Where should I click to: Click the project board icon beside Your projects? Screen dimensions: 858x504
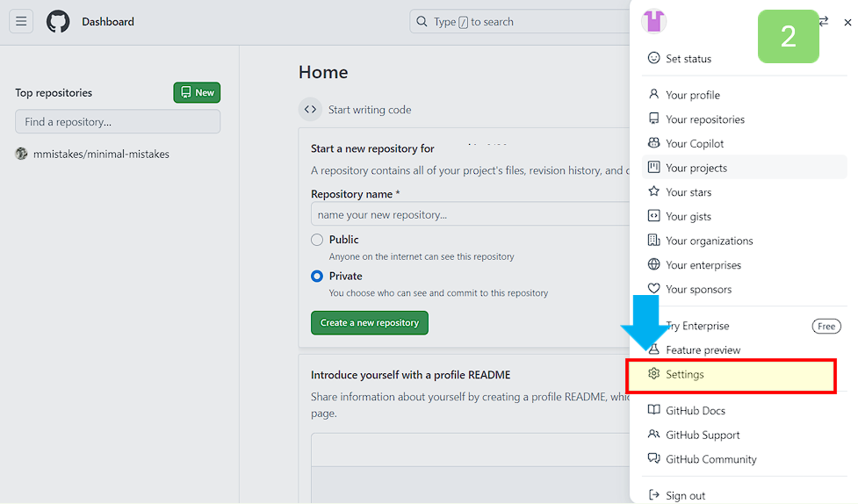tap(654, 167)
